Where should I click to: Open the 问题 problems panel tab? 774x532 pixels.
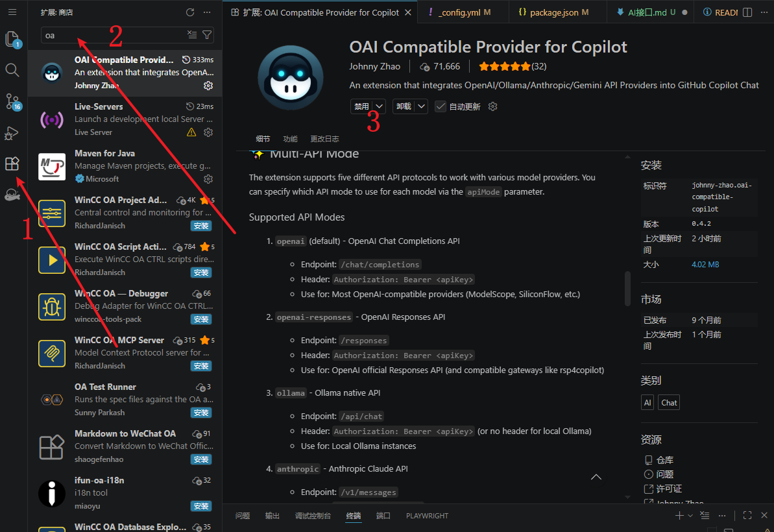pyautogui.click(x=243, y=515)
